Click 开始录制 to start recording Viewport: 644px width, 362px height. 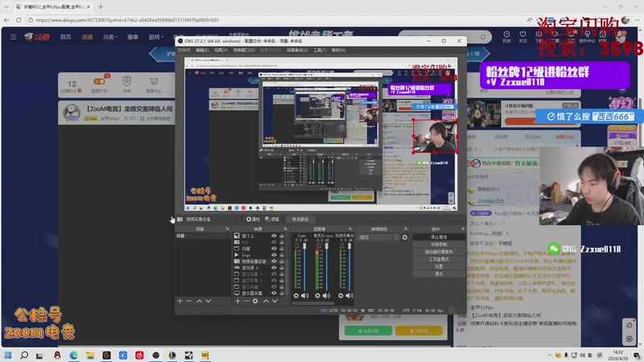click(439, 245)
